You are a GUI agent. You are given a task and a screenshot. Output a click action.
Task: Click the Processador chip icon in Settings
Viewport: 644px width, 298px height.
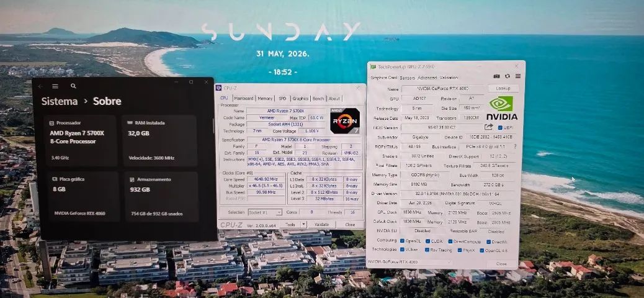[51, 123]
